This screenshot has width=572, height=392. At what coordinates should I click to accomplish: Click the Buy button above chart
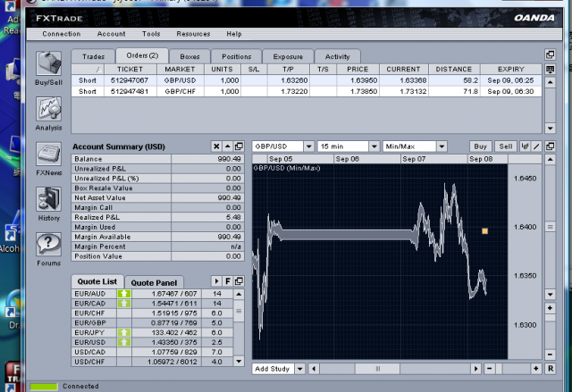click(481, 146)
